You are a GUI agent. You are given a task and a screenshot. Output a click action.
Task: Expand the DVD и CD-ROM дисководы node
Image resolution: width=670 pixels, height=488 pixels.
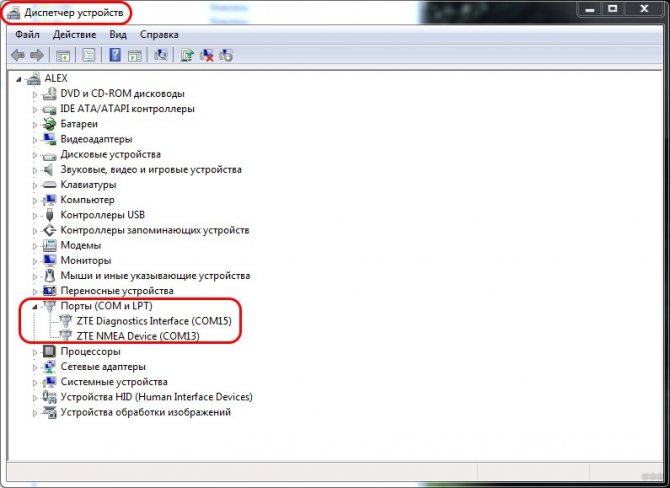pos(35,94)
